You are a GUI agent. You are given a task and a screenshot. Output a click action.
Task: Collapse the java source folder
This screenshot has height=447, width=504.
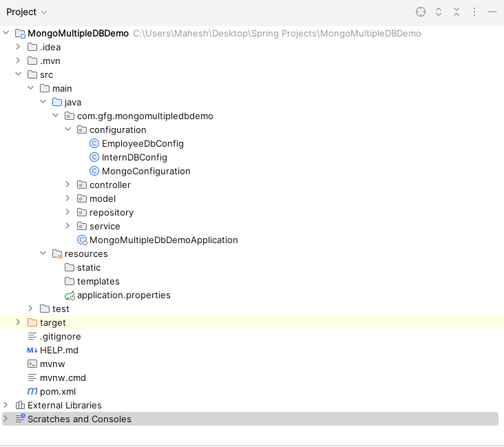(x=43, y=102)
